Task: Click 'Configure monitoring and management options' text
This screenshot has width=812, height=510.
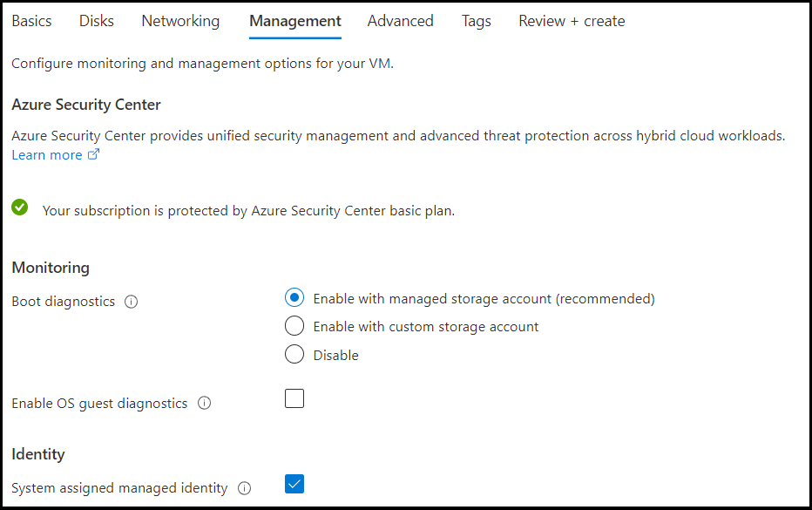Action: [x=202, y=64]
